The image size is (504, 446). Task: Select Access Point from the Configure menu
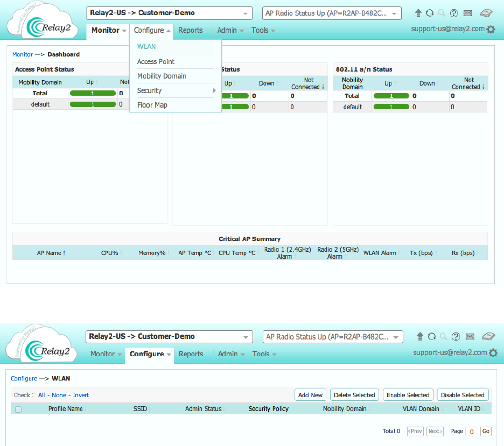coord(156,62)
